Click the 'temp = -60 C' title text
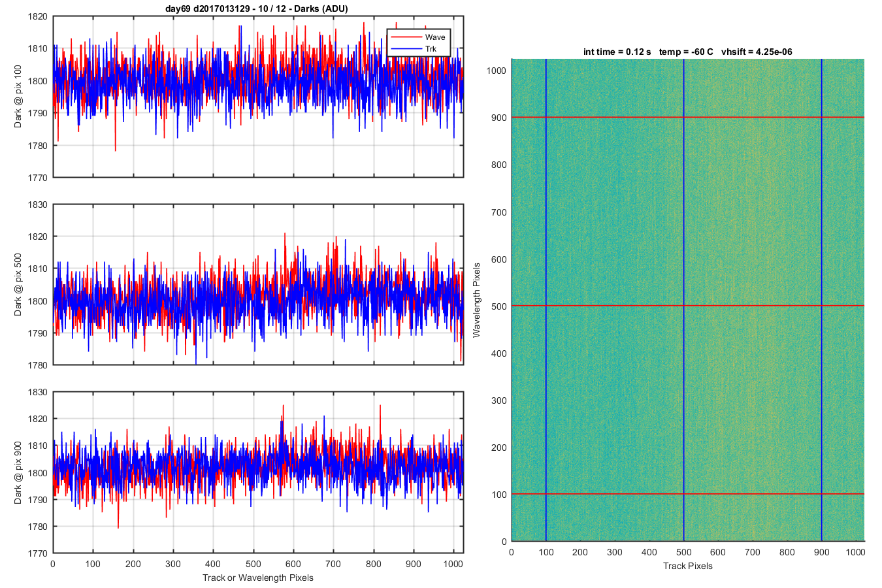 pyautogui.click(x=686, y=52)
